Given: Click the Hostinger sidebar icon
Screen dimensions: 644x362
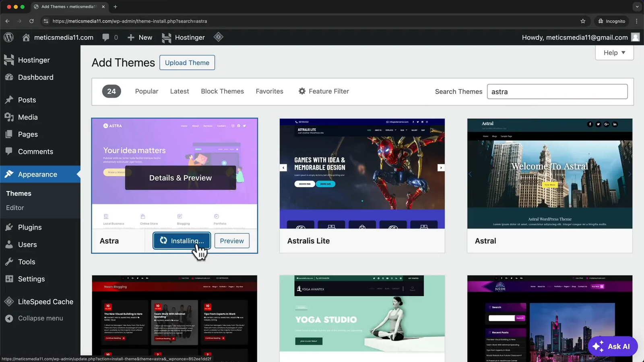Looking at the screenshot, I should [9, 60].
